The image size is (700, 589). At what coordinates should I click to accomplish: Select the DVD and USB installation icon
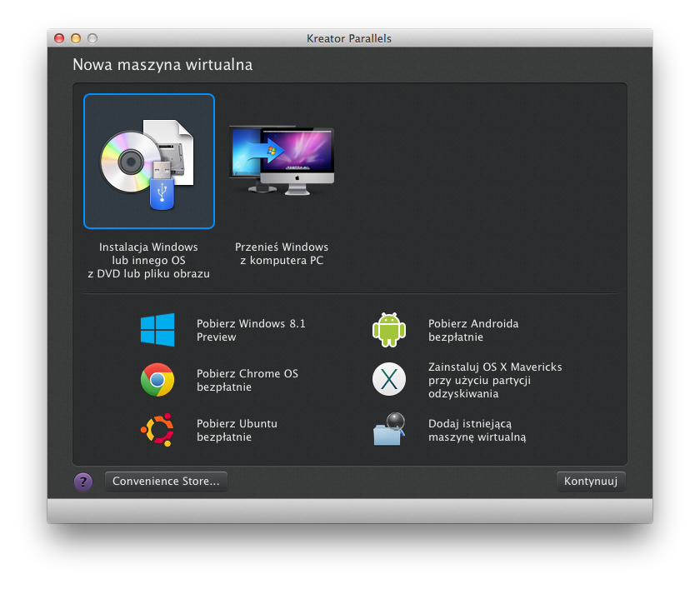(x=148, y=161)
